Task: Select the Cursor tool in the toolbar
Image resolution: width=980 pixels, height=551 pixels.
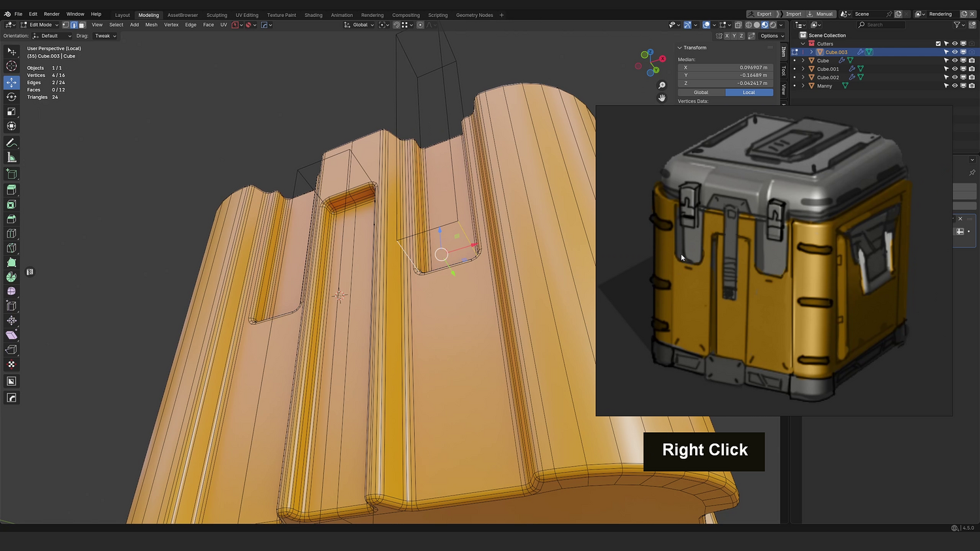Action: (x=11, y=66)
